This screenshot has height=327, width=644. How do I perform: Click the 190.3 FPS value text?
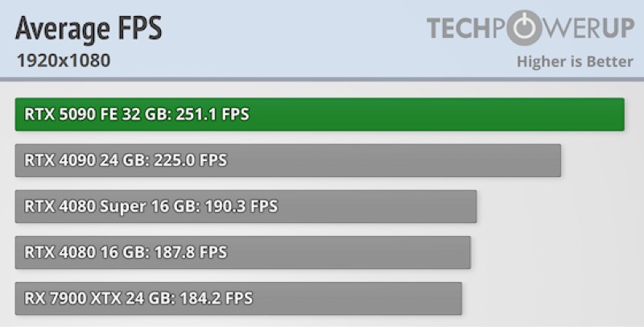point(241,206)
